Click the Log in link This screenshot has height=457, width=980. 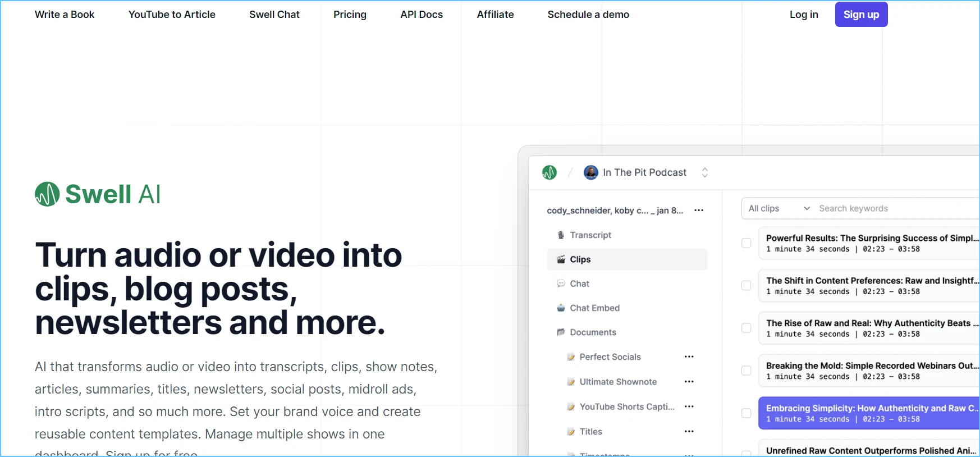point(804,15)
